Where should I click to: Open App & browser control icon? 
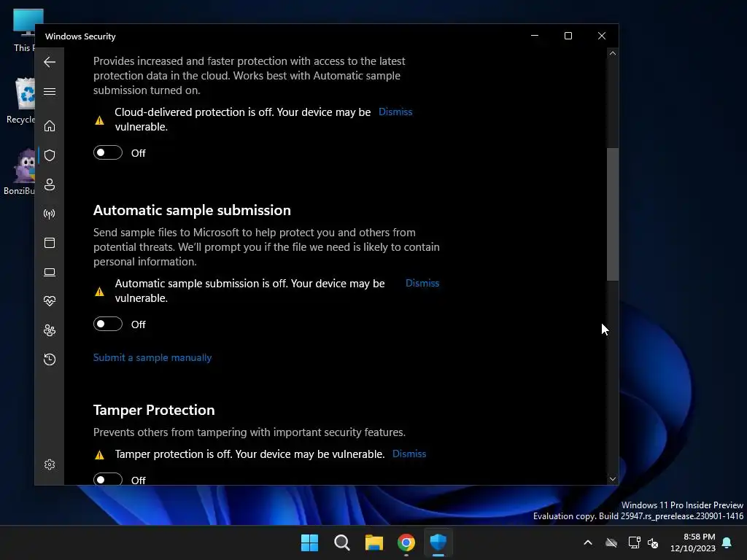point(50,243)
